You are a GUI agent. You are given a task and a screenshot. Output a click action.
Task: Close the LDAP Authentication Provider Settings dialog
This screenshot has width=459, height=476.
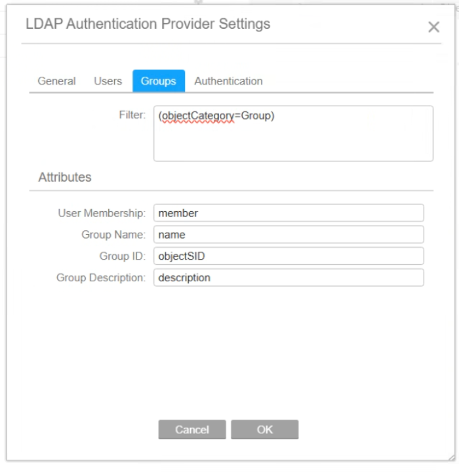click(433, 27)
